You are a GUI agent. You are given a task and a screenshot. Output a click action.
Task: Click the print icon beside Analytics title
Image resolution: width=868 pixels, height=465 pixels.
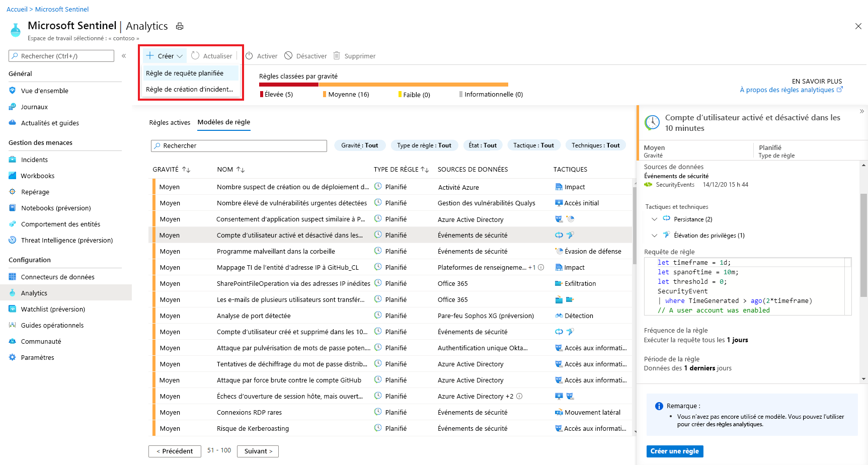(180, 26)
